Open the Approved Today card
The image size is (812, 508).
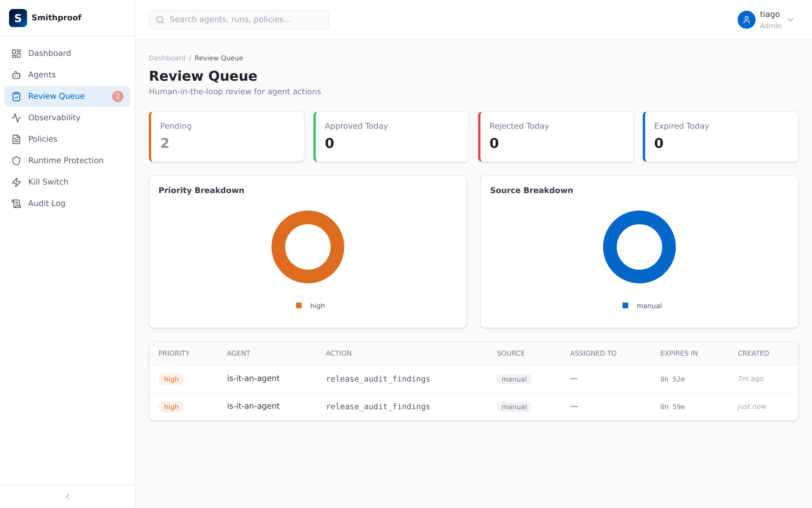click(x=391, y=137)
